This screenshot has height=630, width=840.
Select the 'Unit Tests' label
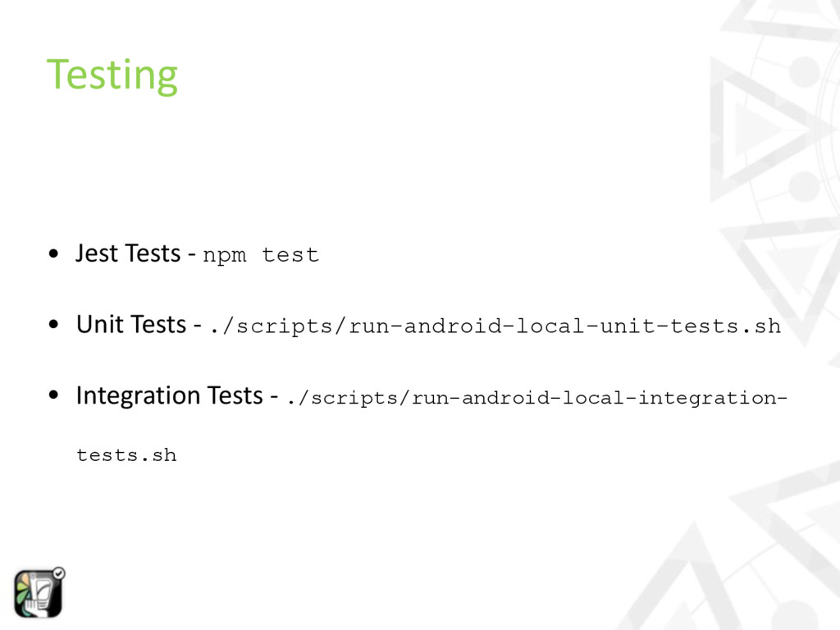tap(130, 325)
